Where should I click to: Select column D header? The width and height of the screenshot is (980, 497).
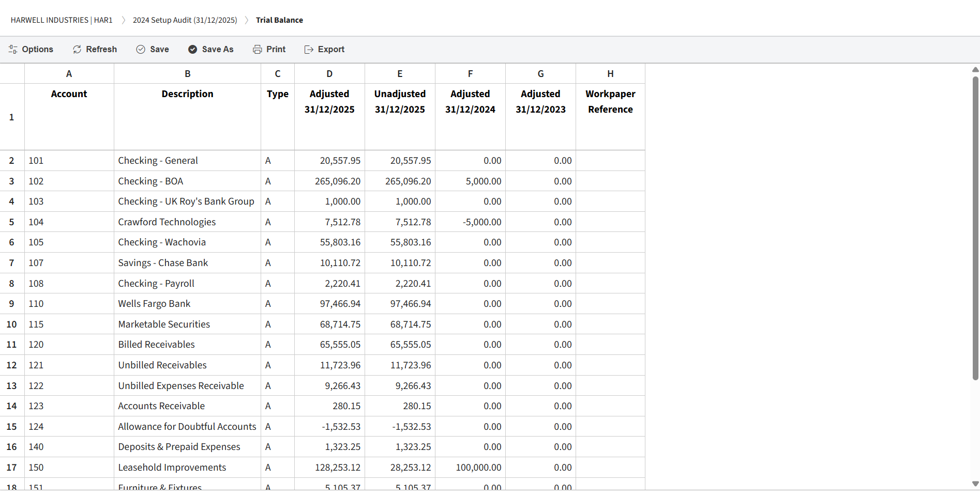click(329, 74)
